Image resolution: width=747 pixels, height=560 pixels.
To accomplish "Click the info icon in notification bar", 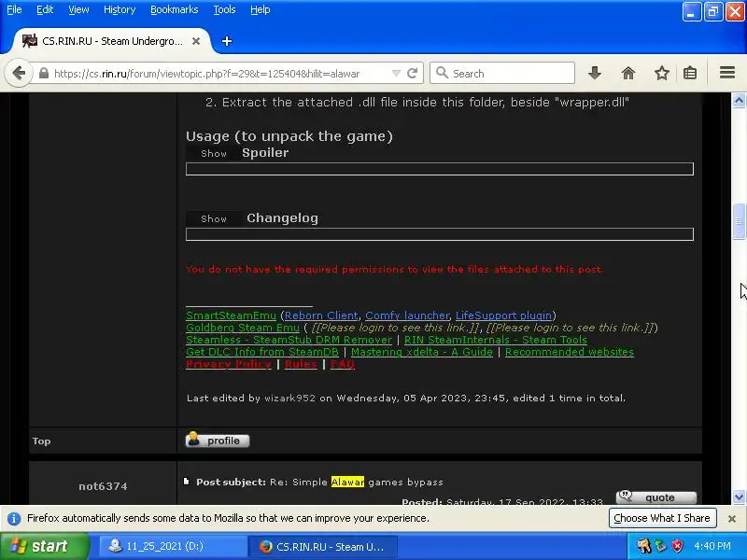I will 14,519.
